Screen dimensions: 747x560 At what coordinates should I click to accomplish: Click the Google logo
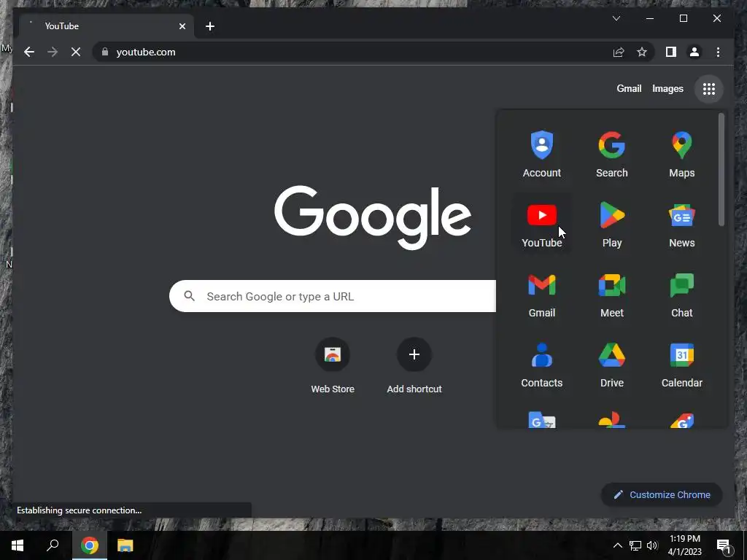[373, 217]
